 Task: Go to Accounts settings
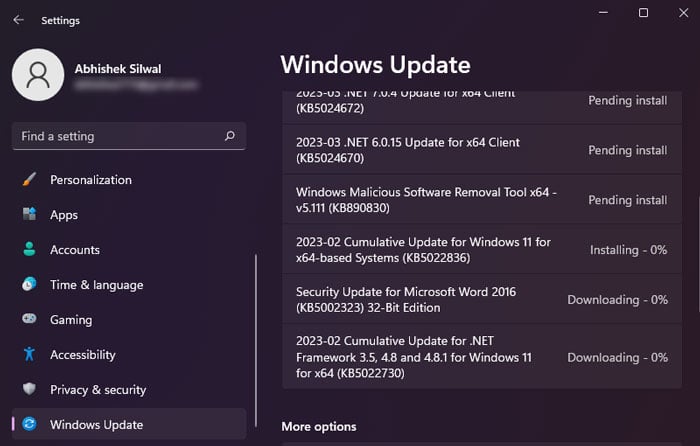pos(129,250)
